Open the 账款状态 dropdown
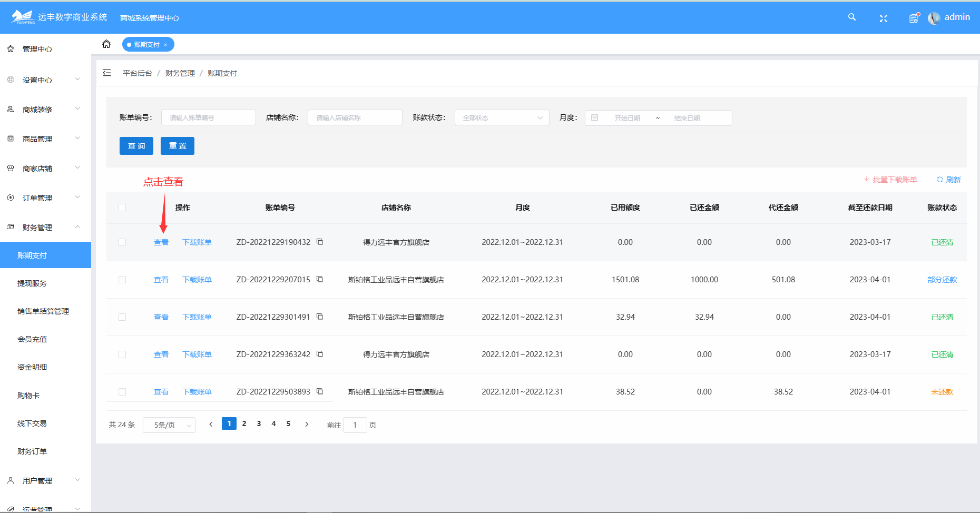980x513 pixels. pos(502,117)
